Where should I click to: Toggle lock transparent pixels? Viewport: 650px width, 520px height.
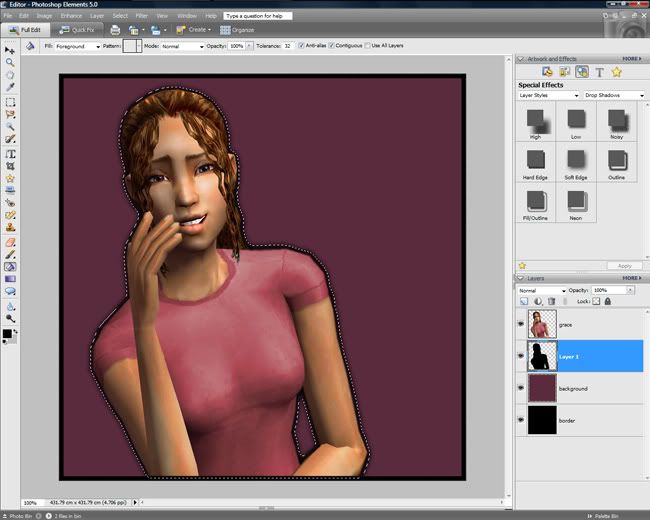pyautogui.click(x=596, y=301)
